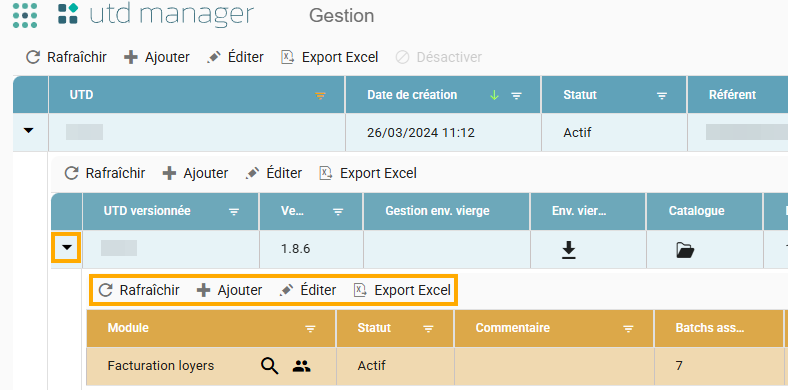Click the greyed Désactiver button

[x=438, y=57]
